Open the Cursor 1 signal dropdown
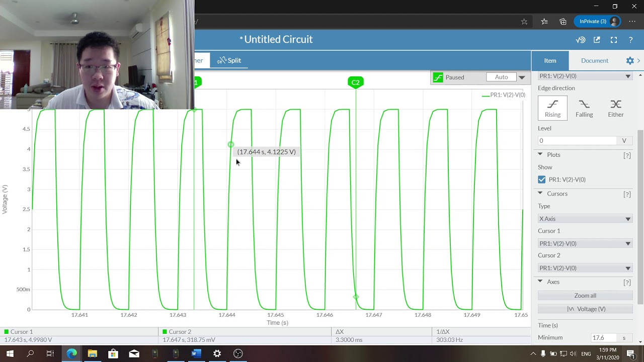 (x=585, y=243)
